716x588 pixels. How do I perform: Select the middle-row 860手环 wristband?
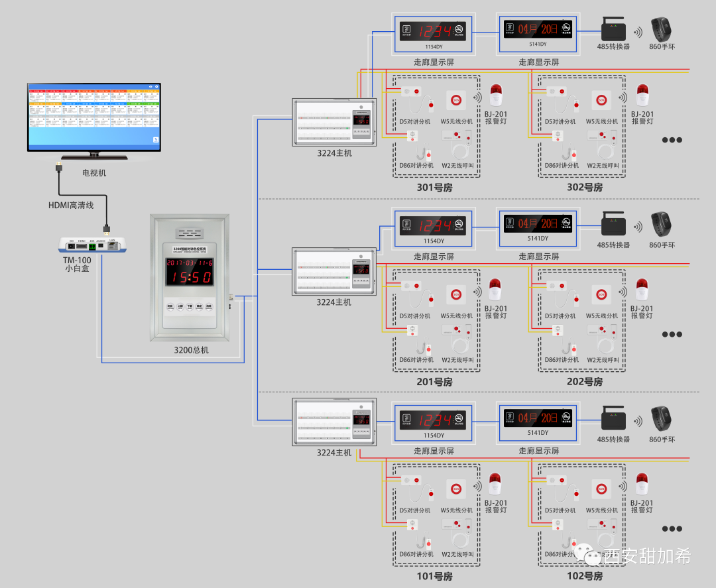[662, 224]
